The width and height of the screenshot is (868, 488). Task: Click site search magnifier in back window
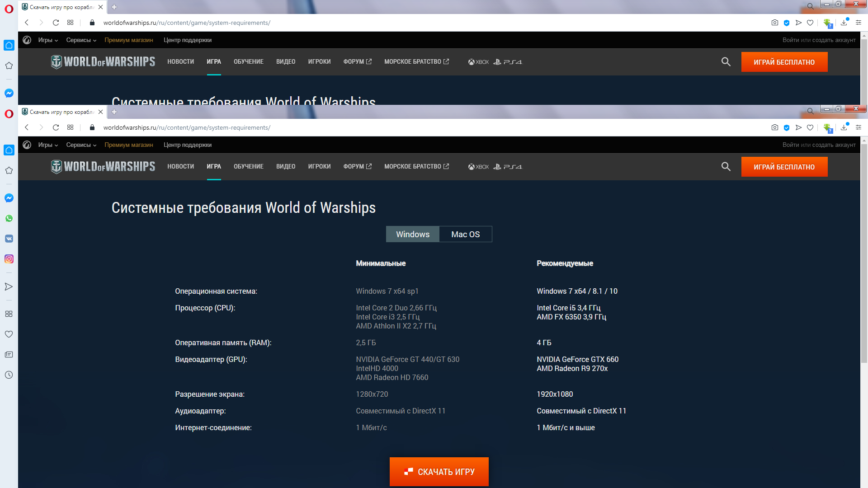click(726, 62)
